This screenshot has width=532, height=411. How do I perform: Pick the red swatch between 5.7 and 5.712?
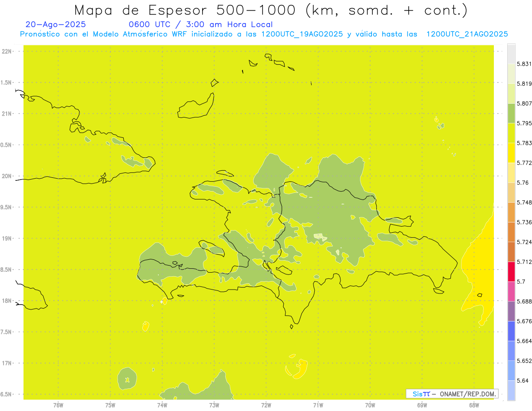tap(511, 271)
